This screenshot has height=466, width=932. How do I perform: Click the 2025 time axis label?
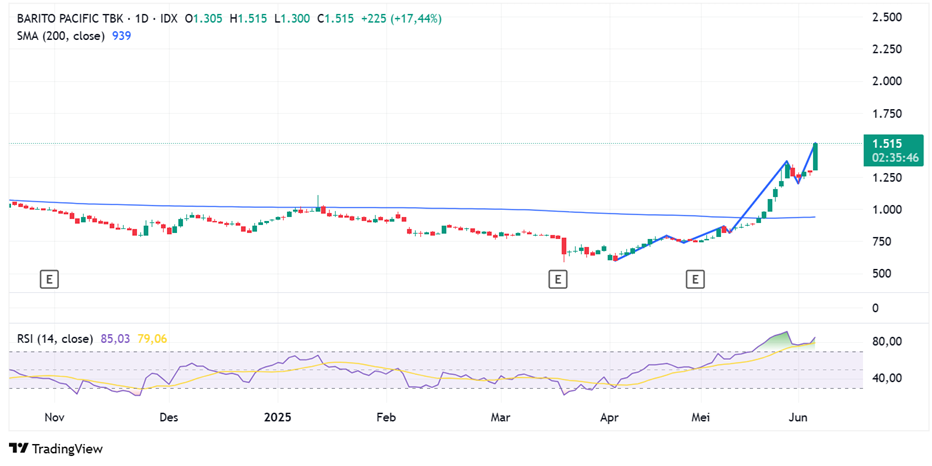pyautogui.click(x=277, y=418)
